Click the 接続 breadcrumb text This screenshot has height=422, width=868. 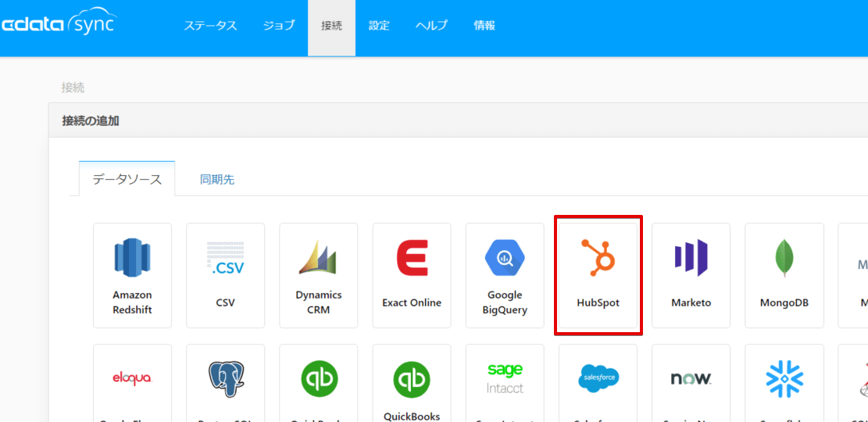pos(73,88)
